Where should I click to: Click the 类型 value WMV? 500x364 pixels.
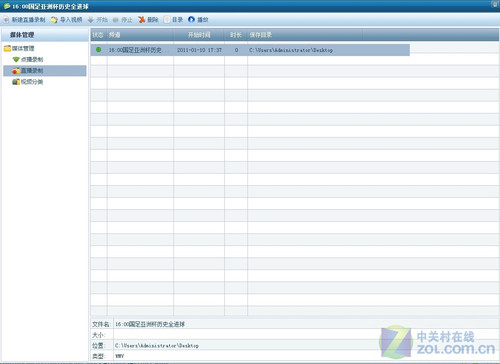(x=119, y=356)
